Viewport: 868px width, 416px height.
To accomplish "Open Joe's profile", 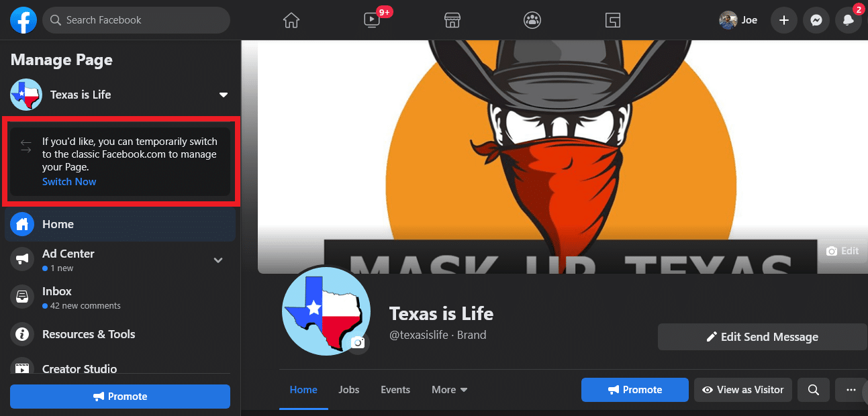I will tap(739, 20).
